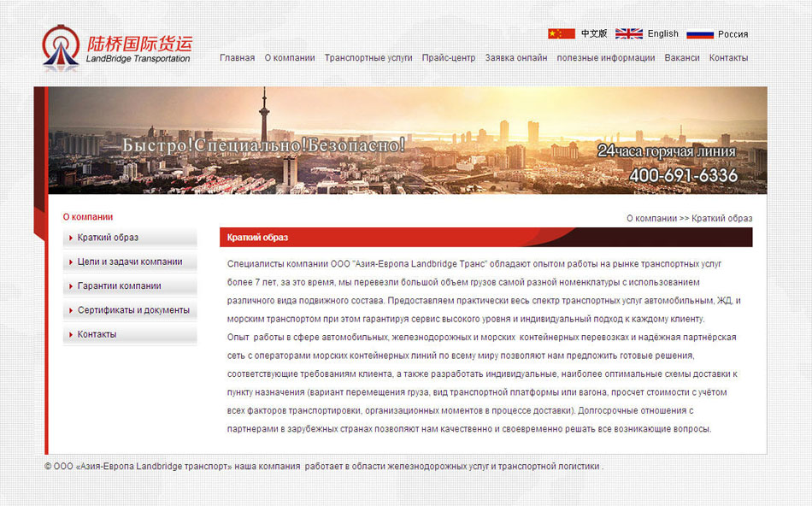Click the LandBridge Transportation logo
The image size is (812, 506).
click(117, 48)
